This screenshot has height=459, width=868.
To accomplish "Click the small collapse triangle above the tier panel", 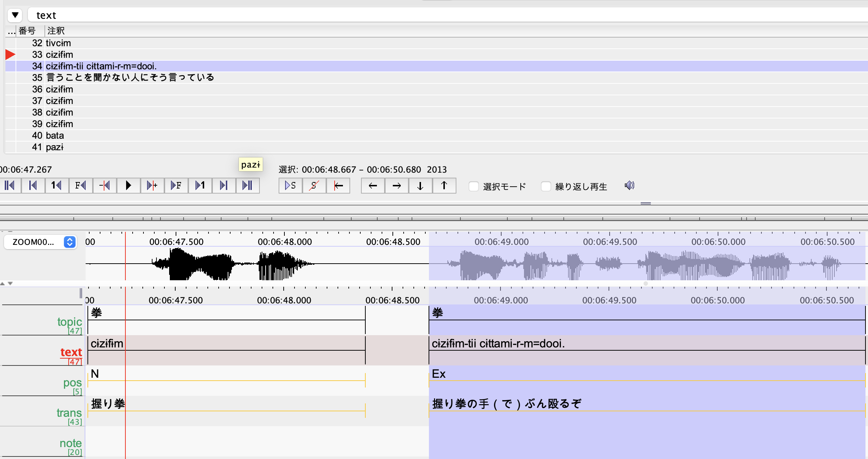I will click(4, 283).
